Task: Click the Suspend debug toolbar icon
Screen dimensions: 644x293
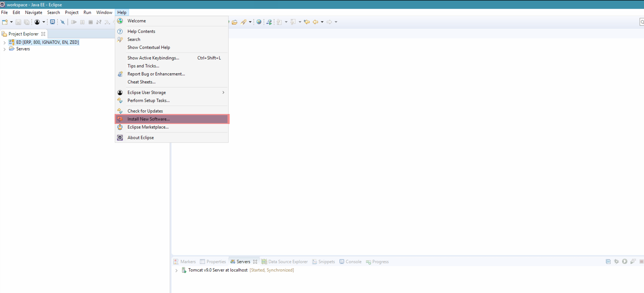Action: (x=82, y=22)
